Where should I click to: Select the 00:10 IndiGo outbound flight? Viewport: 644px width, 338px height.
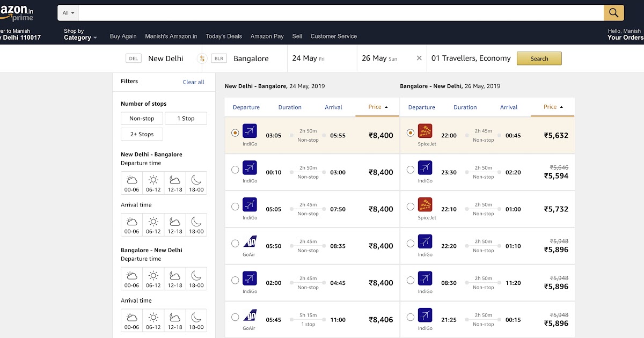pyautogui.click(x=235, y=170)
